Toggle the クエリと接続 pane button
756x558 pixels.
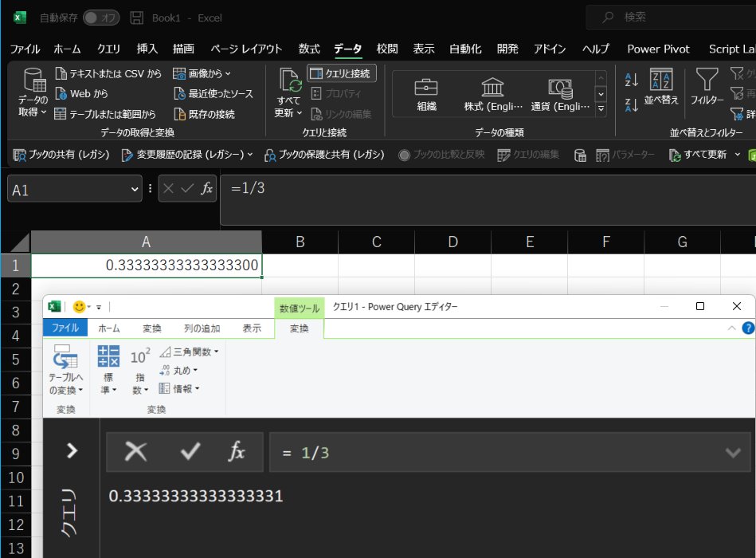click(342, 73)
